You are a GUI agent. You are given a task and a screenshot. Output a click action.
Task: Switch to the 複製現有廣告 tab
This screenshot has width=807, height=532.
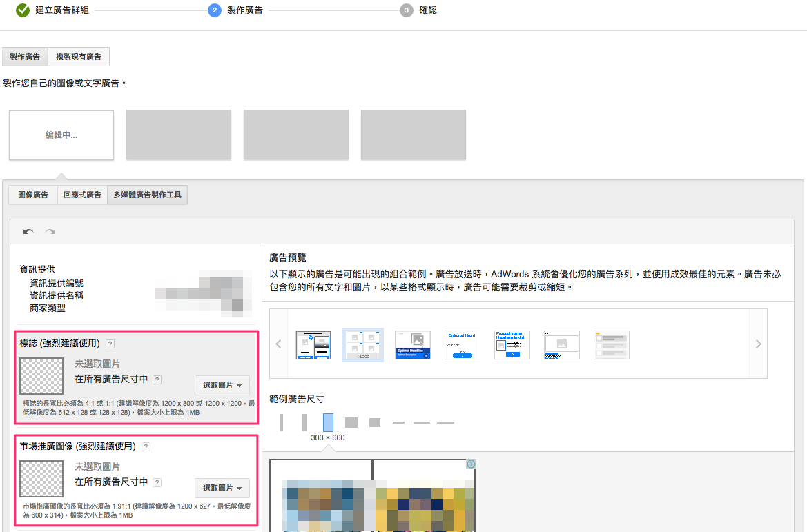[x=79, y=57]
